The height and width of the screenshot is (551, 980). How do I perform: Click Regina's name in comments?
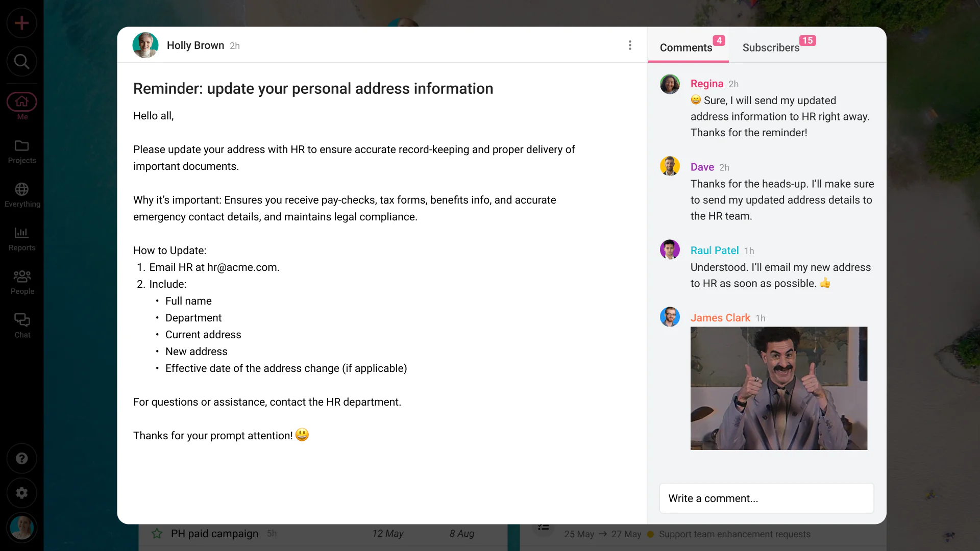click(x=706, y=84)
